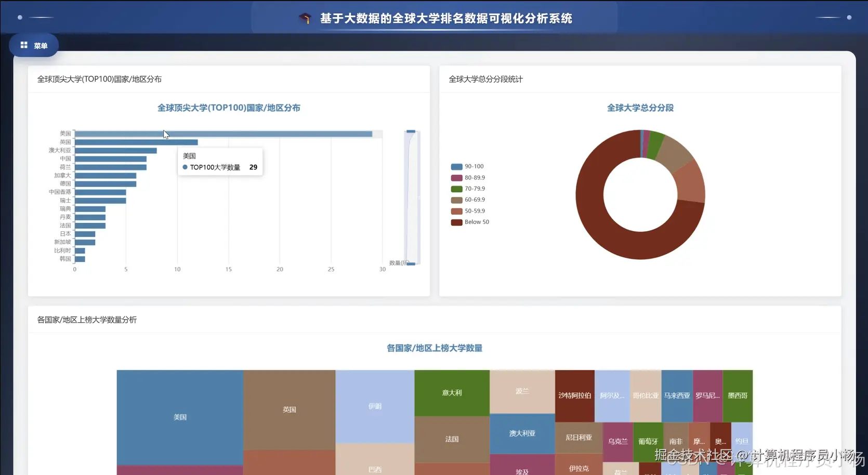Click the 各国家/地区上榜大学数量 treemap chart title
Screen dimensions: 868x475
435,348
